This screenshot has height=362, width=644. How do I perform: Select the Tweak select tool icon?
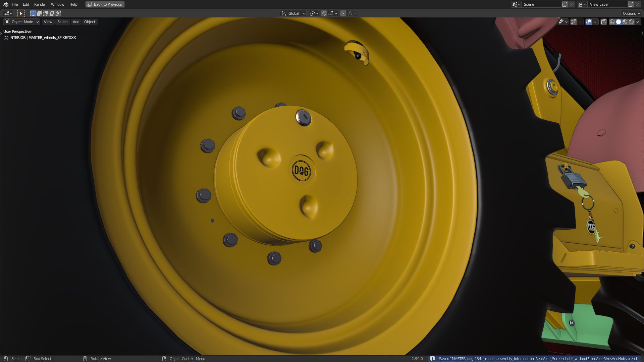[x=21, y=13]
